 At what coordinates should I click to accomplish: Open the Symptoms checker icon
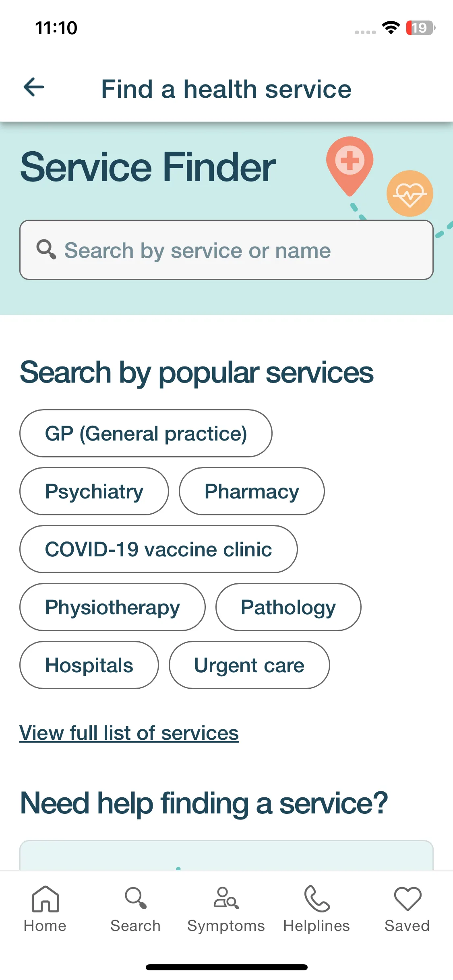click(226, 898)
